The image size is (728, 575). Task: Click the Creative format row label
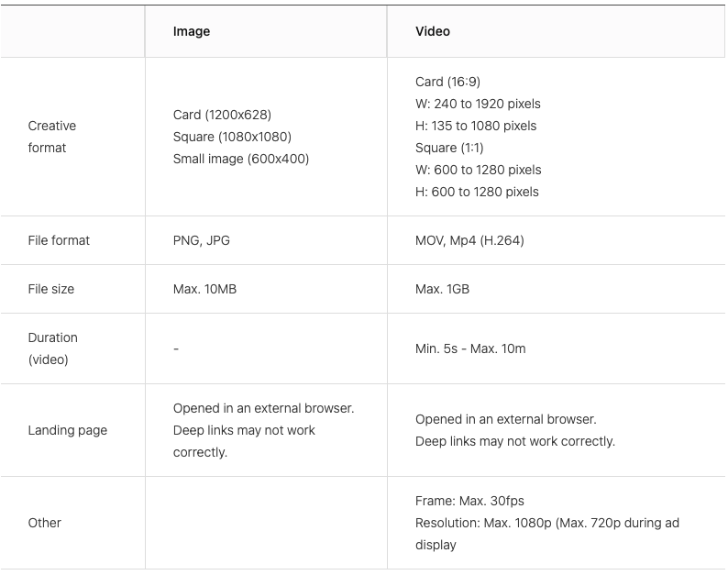click(x=52, y=137)
